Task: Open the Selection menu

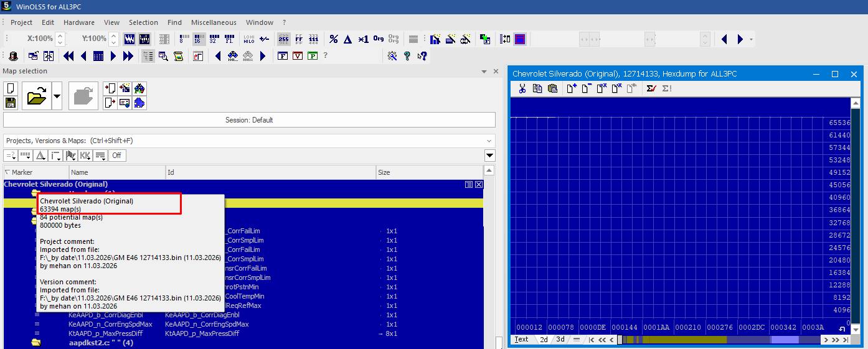Action: point(143,22)
